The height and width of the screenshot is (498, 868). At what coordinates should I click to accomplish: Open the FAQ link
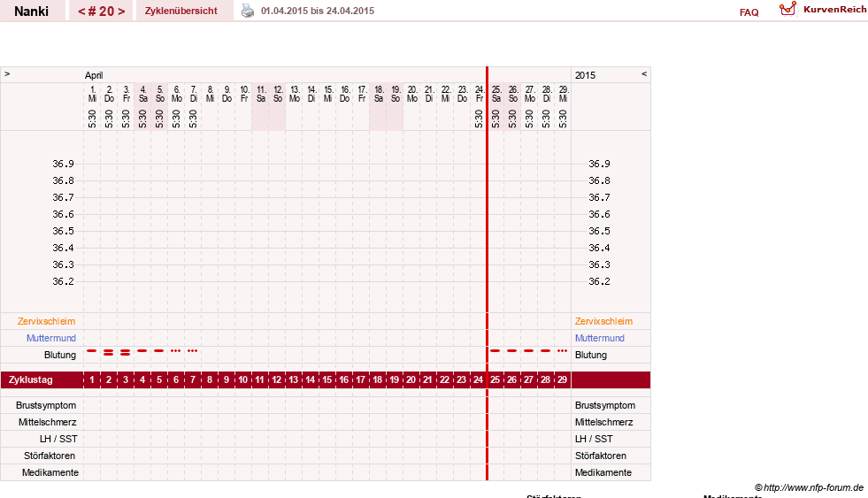749,12
